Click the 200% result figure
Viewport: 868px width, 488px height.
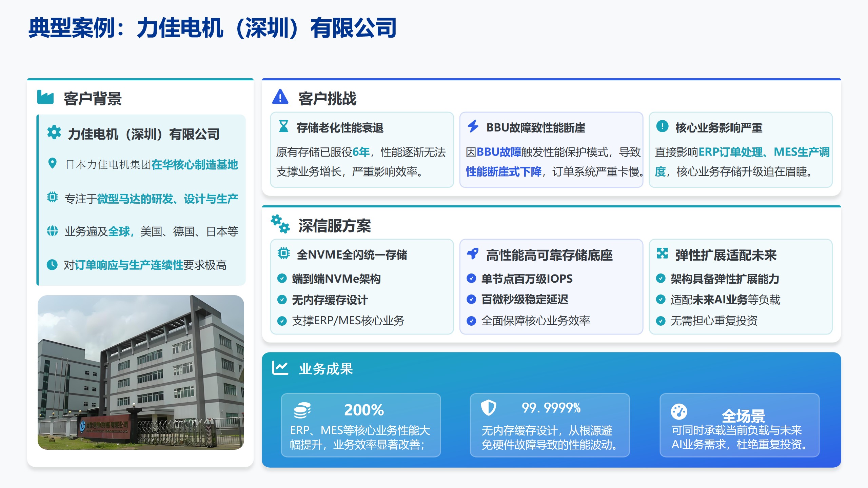(x=364, y=410)
